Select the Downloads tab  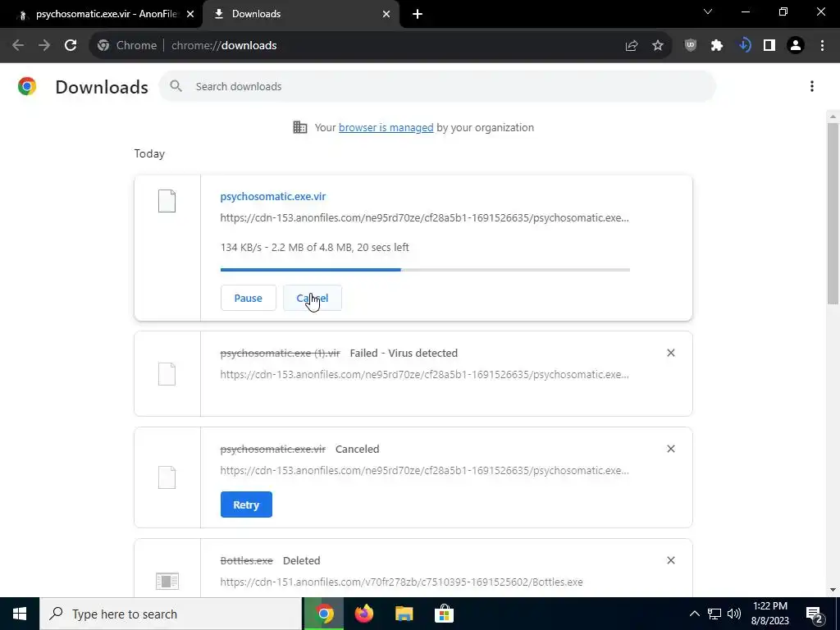300,14
